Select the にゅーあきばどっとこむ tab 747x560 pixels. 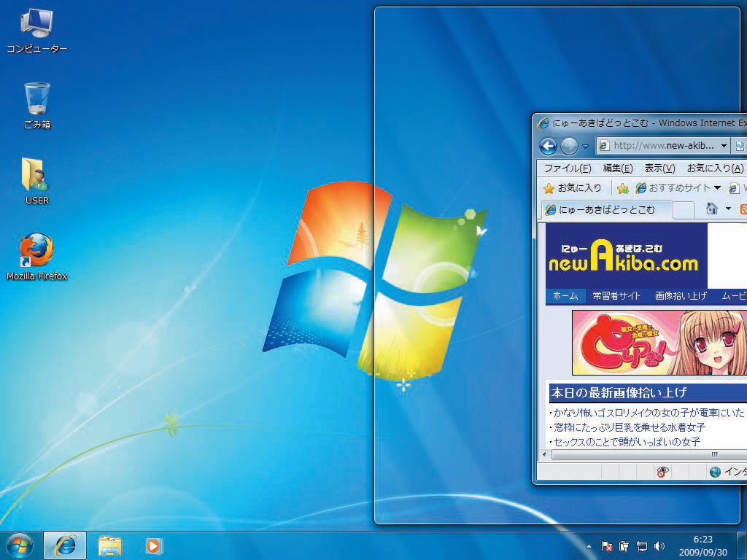(x=606, y=209)
